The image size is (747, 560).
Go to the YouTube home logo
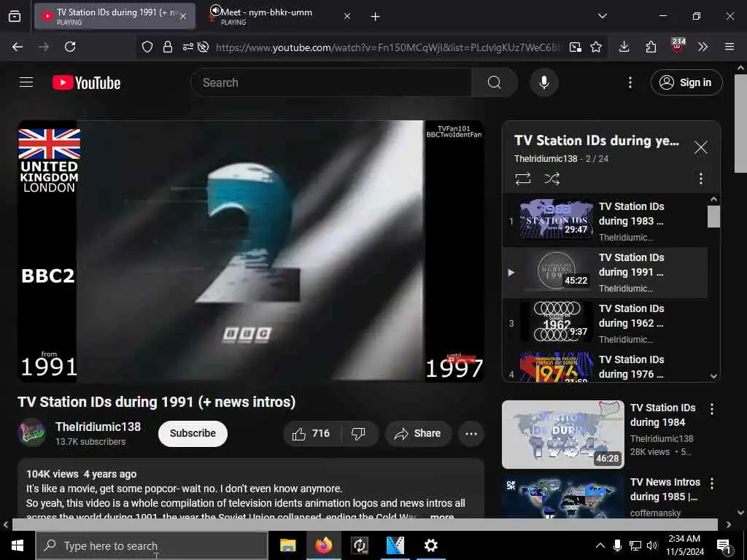click(x=86, y=83)
